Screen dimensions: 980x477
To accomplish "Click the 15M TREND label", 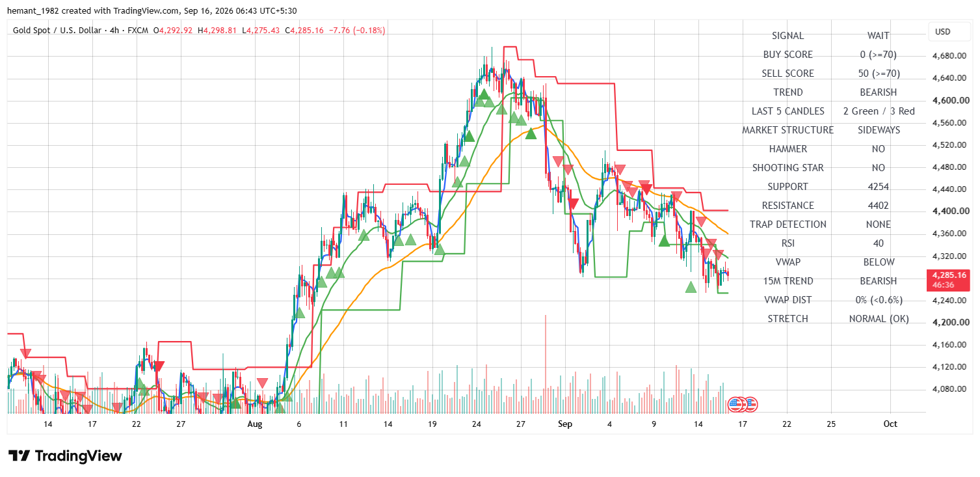I will [788, 281].
